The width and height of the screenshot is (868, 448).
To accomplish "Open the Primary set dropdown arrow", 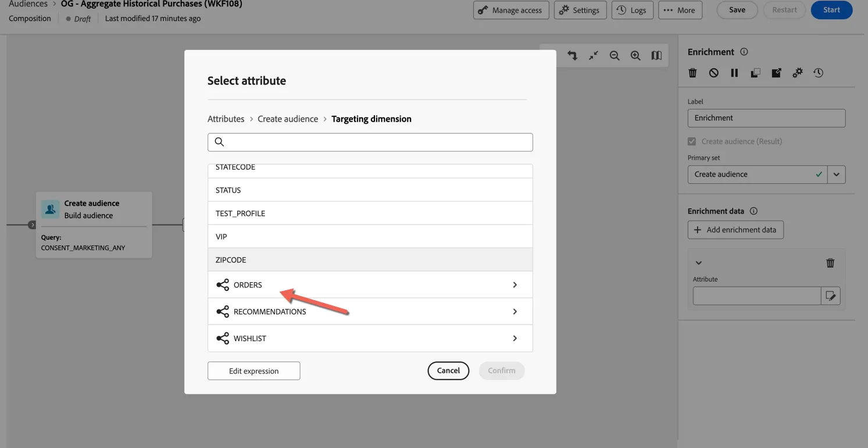I will click(837, 175).
